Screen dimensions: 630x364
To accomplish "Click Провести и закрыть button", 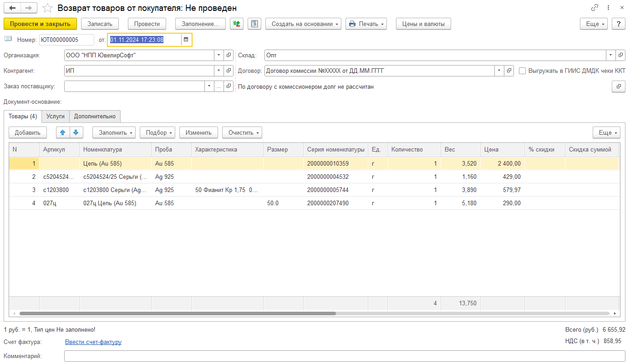I will click(x=40, y=24).
